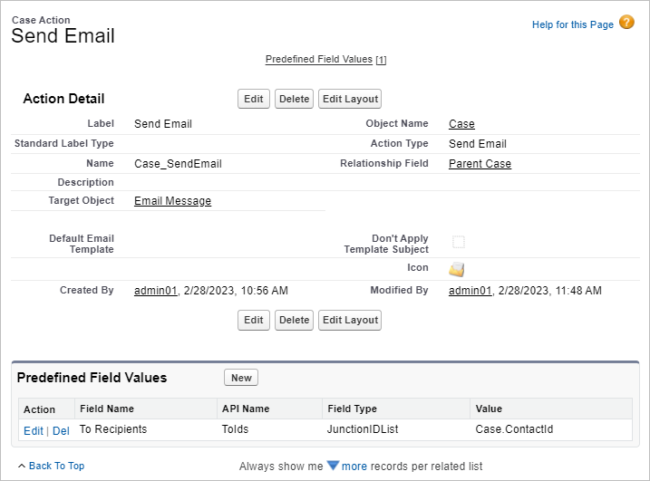The height and width of the screenshot is (481, 650).
Task: Click the Send Email envelope icon
Action: coord(457,269)
